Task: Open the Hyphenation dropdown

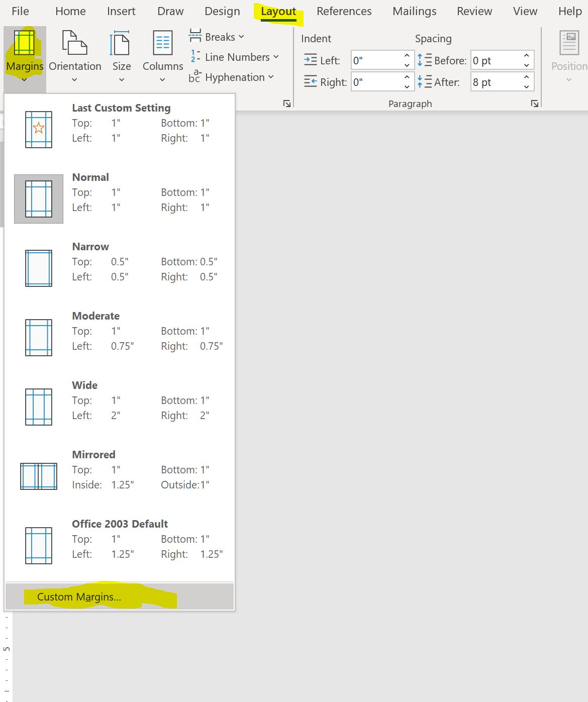Action: 232,77
